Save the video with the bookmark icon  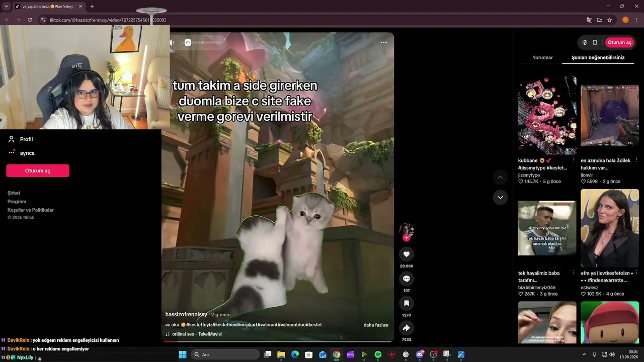click(x=407, y=303)
